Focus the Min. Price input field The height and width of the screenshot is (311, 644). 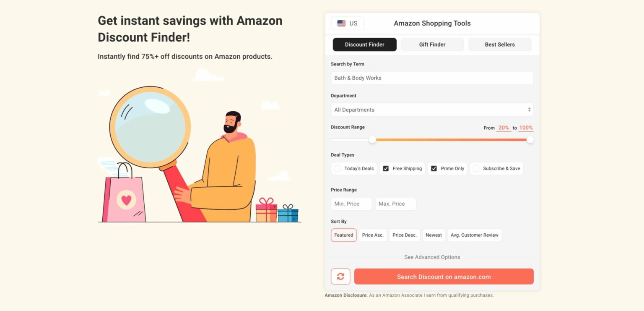(351, 204)
